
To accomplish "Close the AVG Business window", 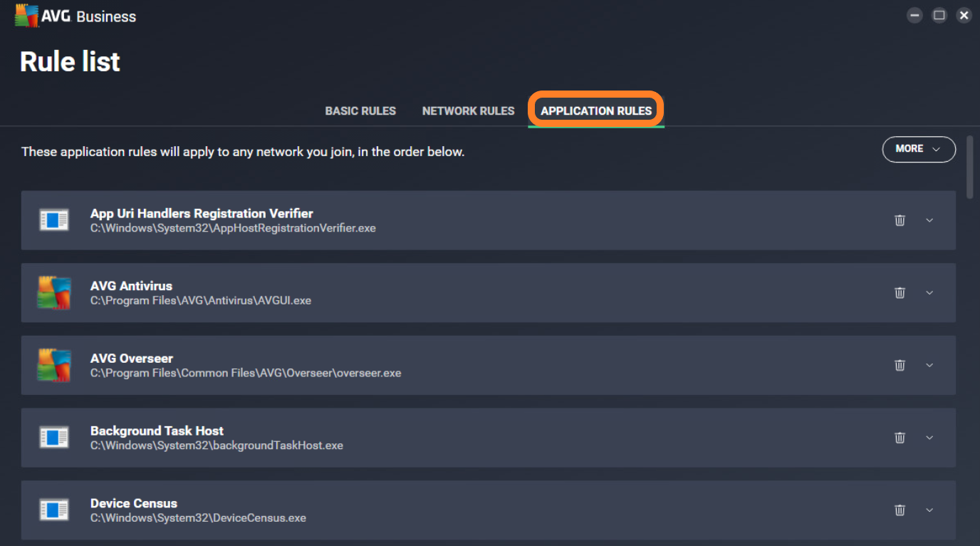I will [x=964, y=15].
